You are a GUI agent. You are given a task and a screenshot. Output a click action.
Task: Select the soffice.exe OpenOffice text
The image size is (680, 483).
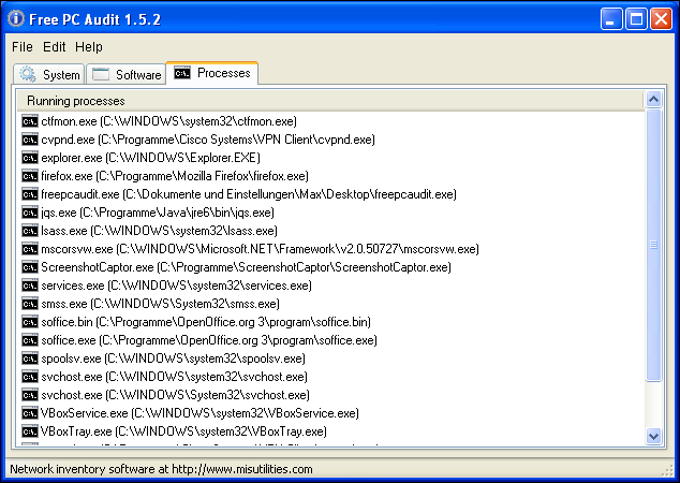click(209, 340)
